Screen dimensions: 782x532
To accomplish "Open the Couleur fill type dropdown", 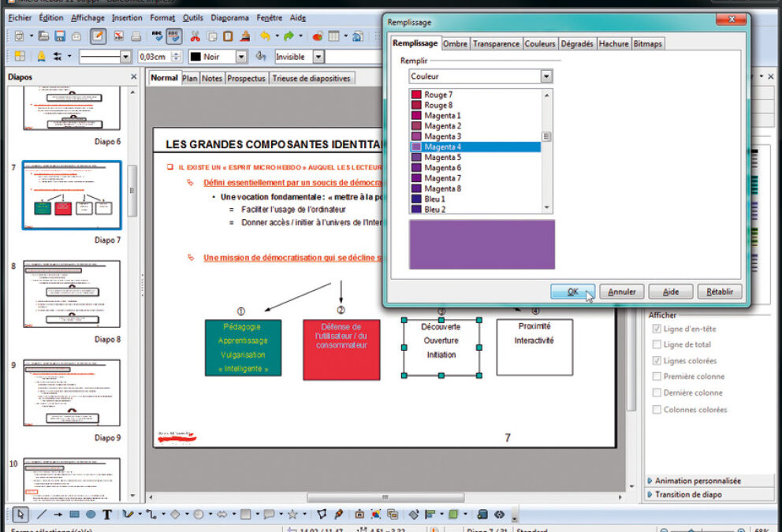I will 546,76.
